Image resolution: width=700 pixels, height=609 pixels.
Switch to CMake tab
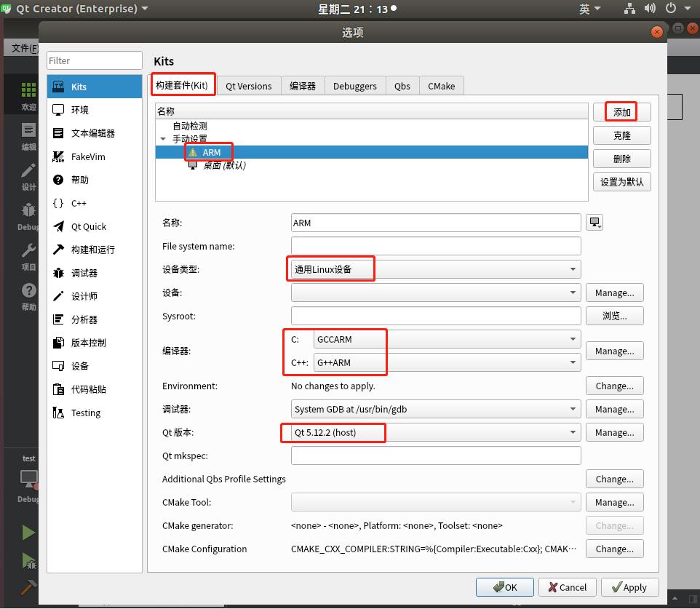(x=441, y=86)
